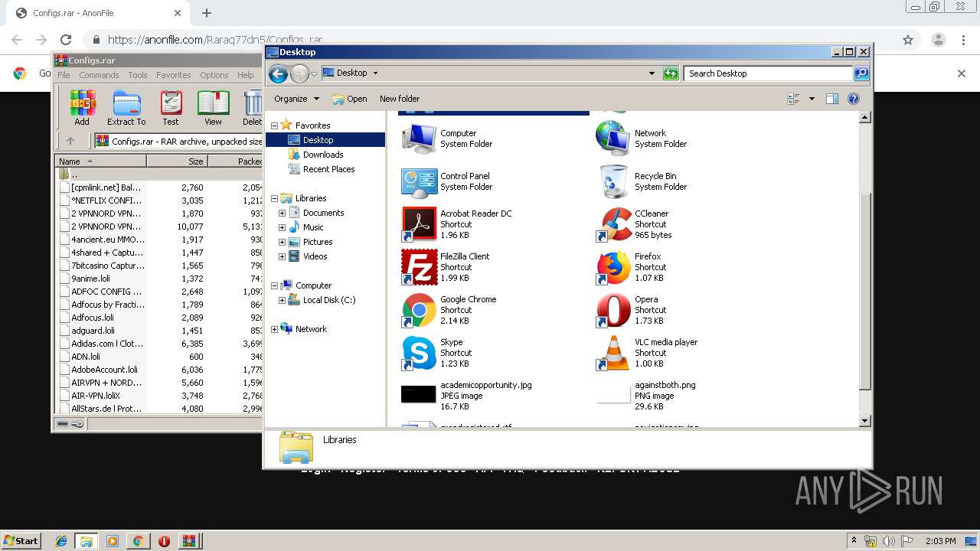The height and width of the screenshot is (551, 980).
Task: Select the Computer system folder icon
Action: [420, 139]
